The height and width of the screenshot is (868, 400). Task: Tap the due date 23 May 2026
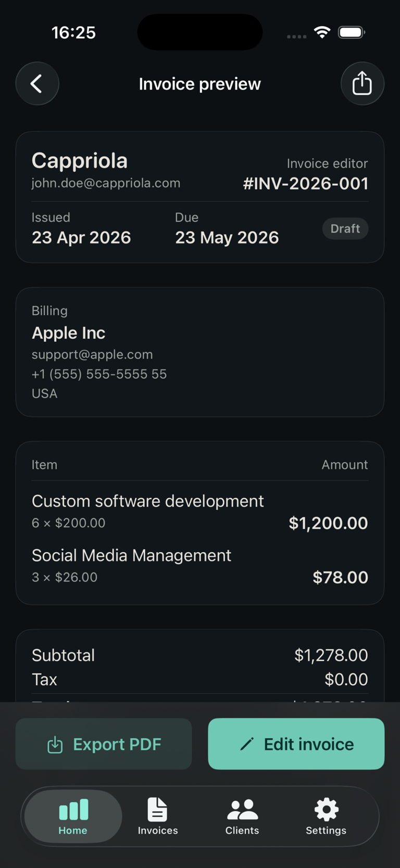[227, 238]
